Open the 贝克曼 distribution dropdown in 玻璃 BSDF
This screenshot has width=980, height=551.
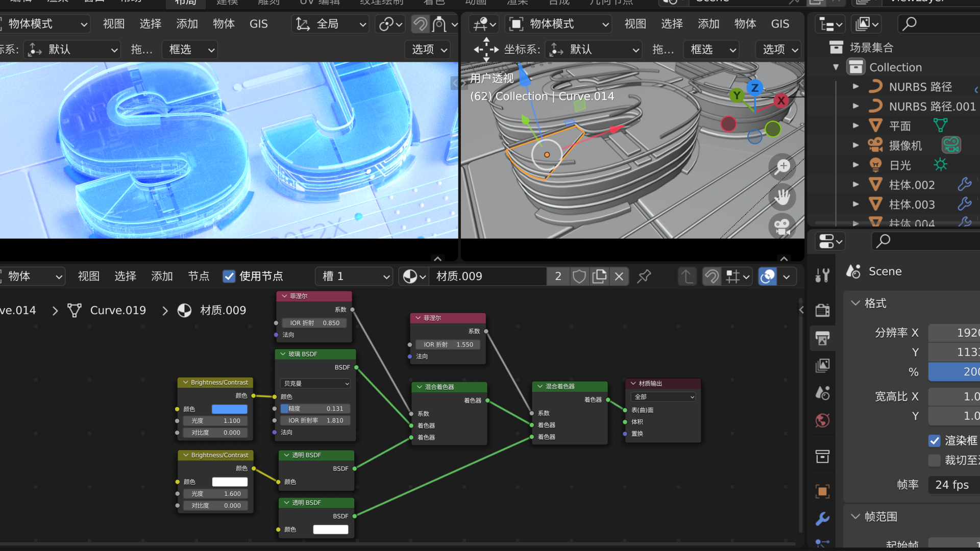coord(315,383)
